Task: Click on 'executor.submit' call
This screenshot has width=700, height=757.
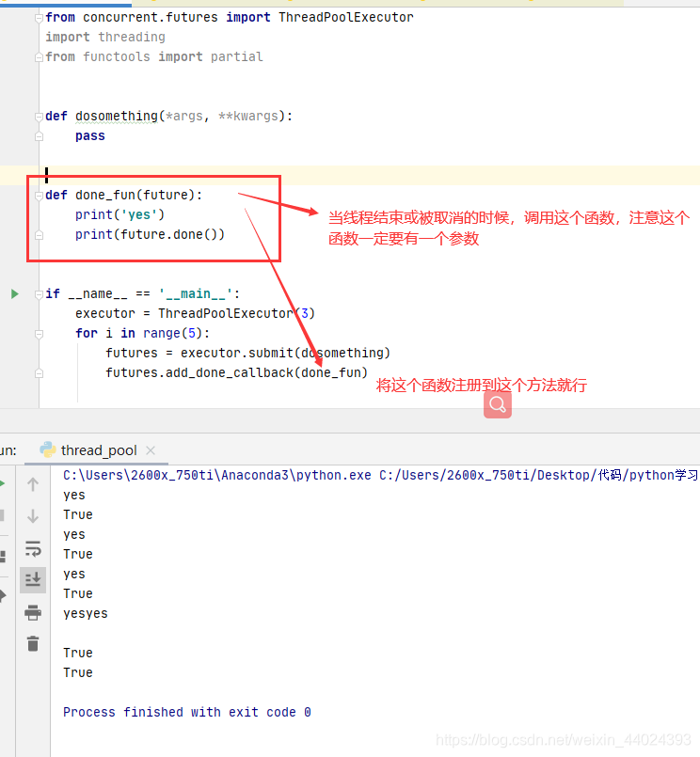Action: pyautogui.click(x=237, y=354)
